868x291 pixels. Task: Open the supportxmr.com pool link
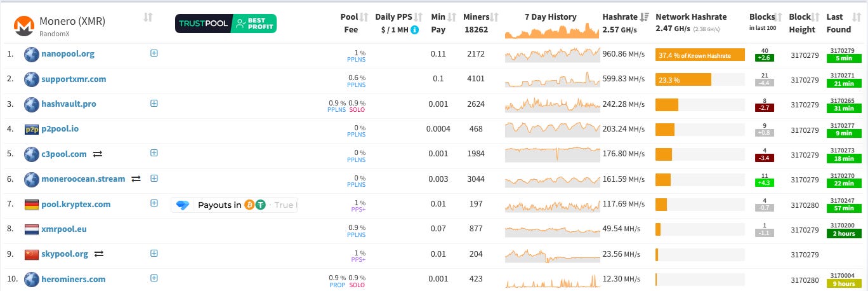click(74, 79)
